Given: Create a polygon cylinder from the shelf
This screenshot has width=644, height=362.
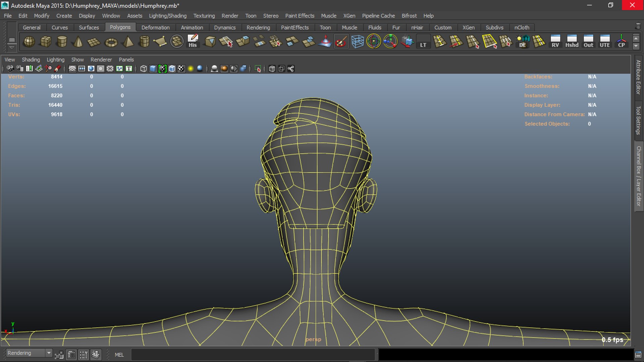Looking at the screenshot, I should [62, 42].
